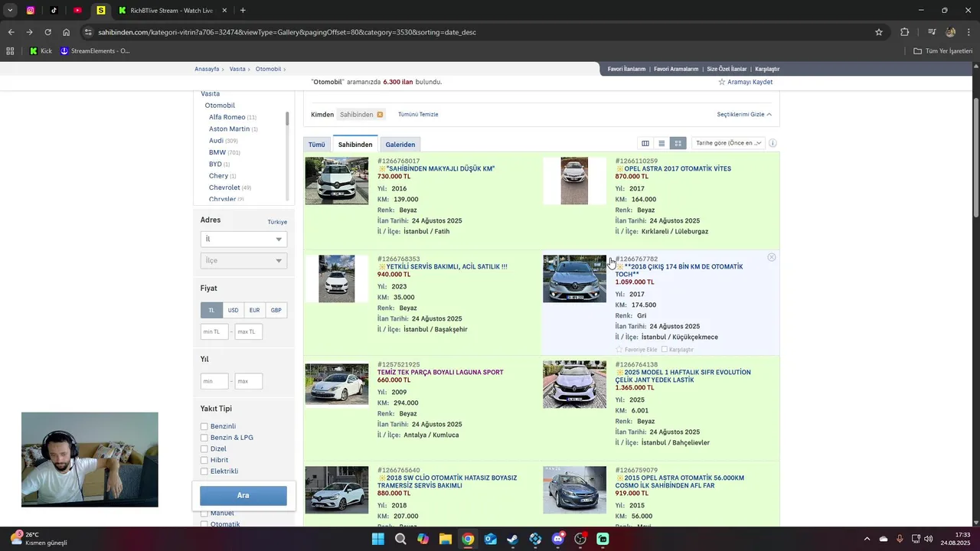980x551 pixels.
Task: Go to the Anasayfa breadcrumb
Action: click(x=207, y=69)
